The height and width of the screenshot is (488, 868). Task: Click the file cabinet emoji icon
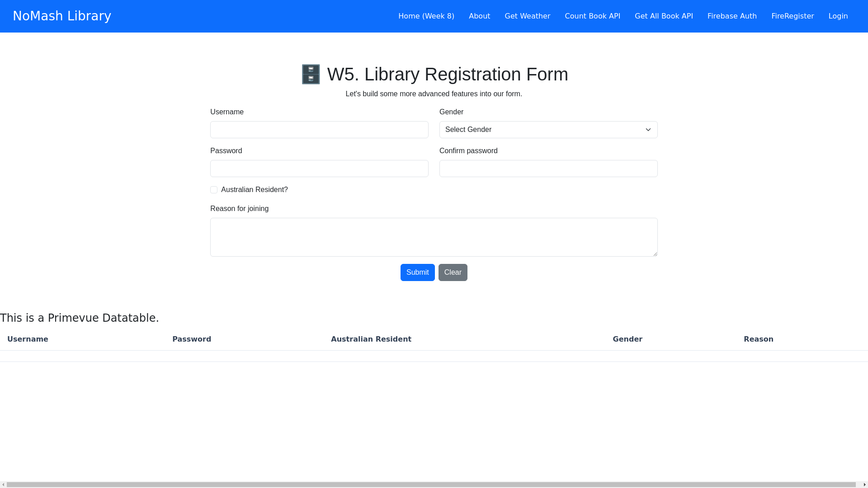(x=311, y=74)
